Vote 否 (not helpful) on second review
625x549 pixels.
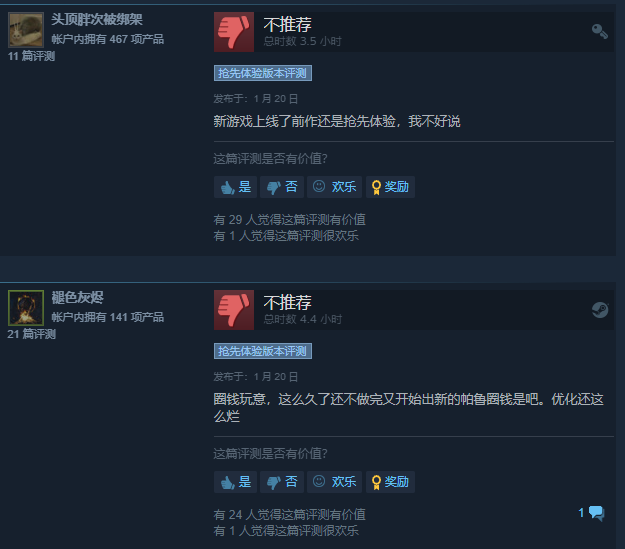pyautogui.click(x=282, y=482)
